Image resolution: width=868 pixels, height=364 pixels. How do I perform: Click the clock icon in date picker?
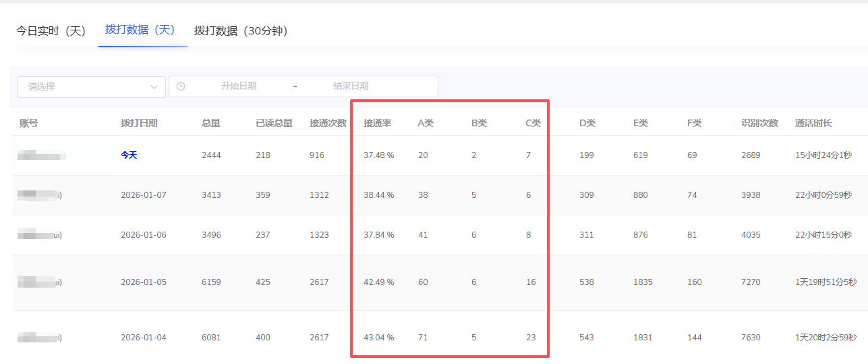click(x=181, y=86)
